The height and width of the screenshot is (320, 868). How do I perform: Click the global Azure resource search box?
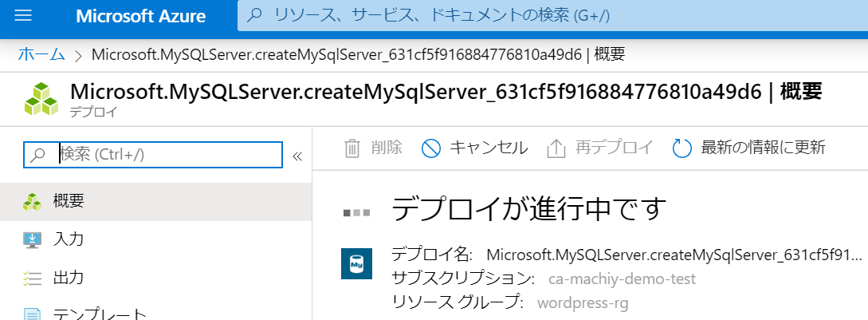point(550,16)
